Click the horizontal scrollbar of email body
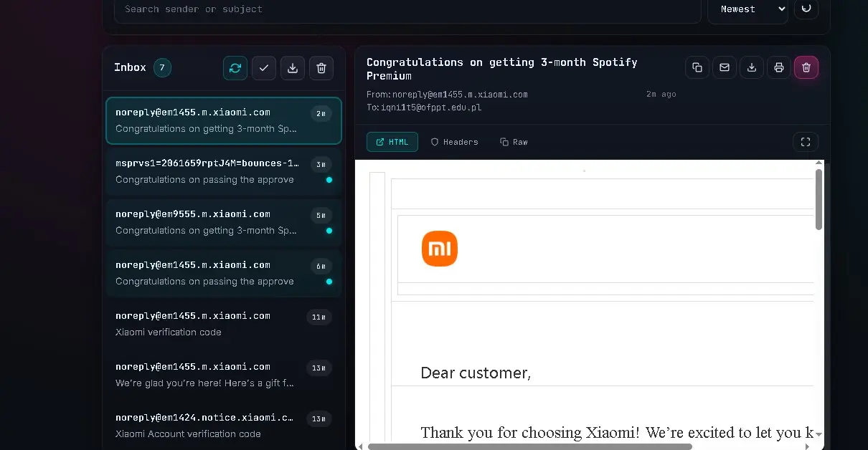 point(529,446)
